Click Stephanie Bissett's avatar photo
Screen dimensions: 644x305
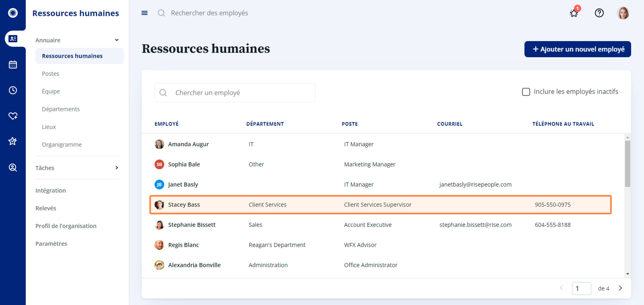click(159, 225)
